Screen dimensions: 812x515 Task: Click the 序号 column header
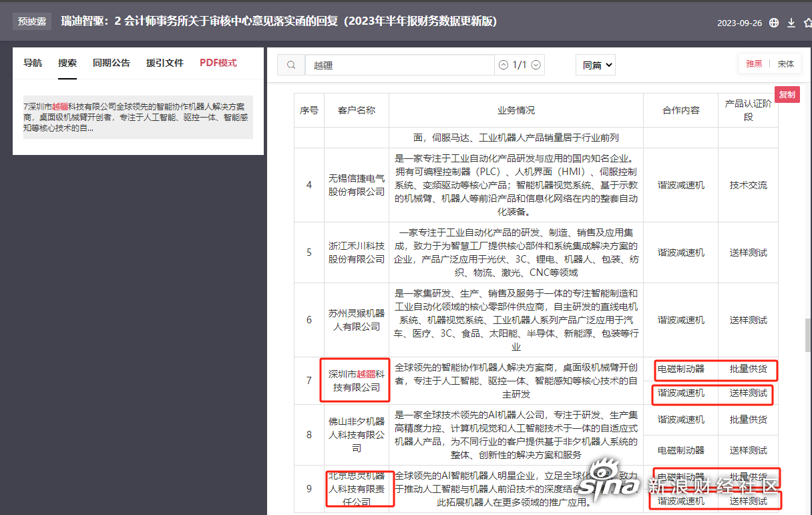(309, 110)
